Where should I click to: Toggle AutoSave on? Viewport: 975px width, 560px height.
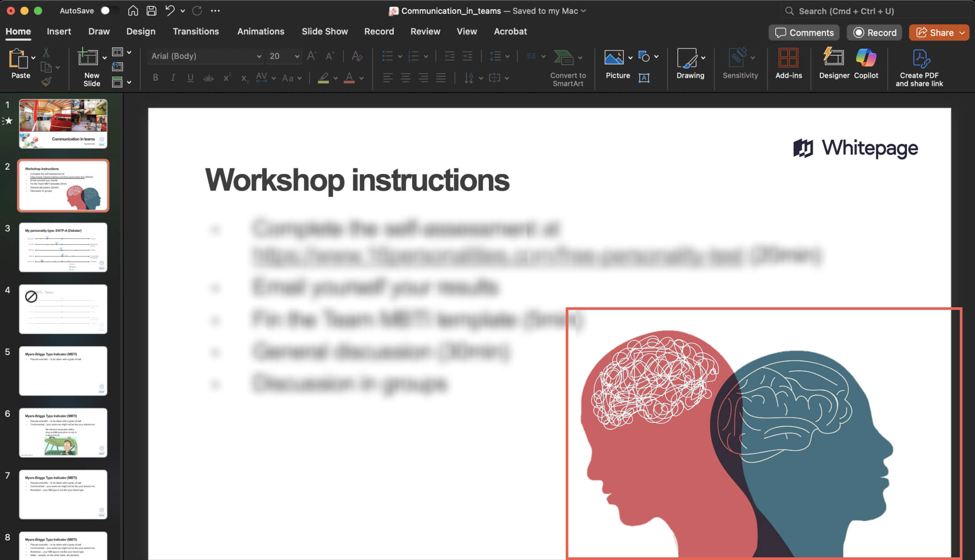[105, 10]
